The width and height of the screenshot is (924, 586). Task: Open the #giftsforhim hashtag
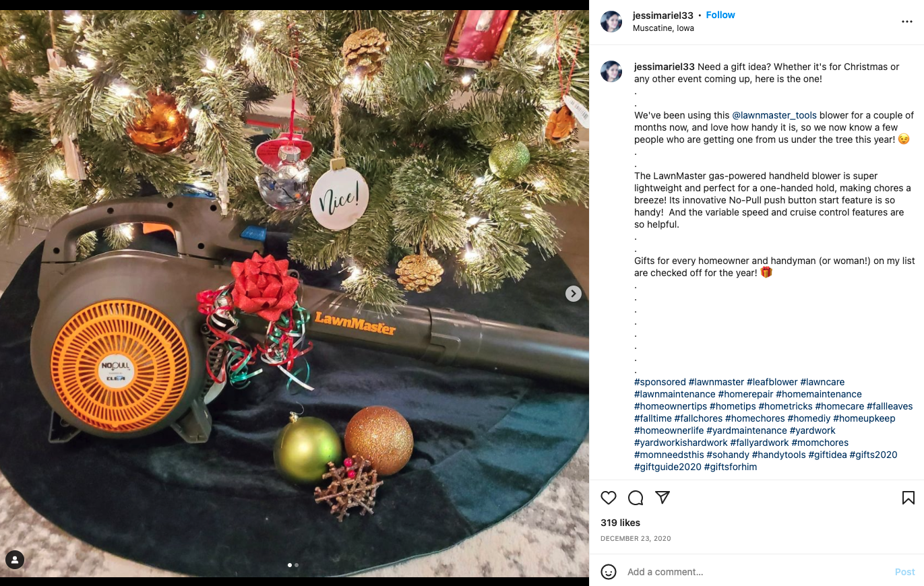click(731, 467)
